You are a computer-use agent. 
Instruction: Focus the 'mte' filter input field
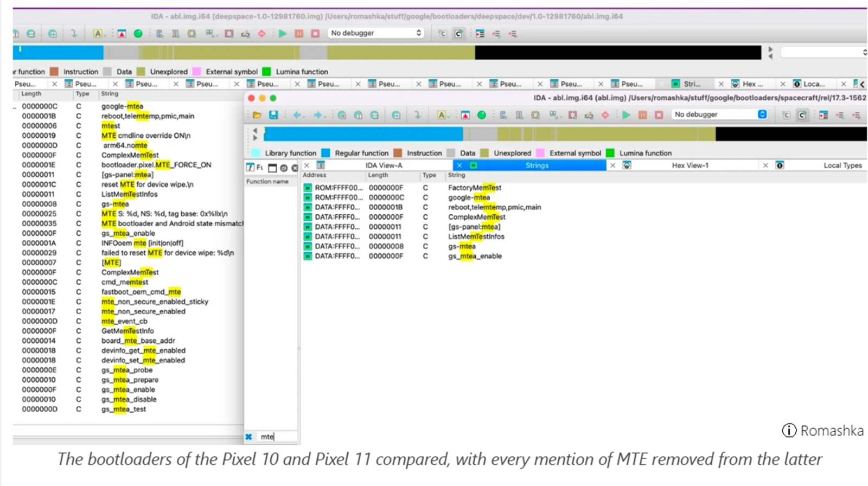click(277, 437)
